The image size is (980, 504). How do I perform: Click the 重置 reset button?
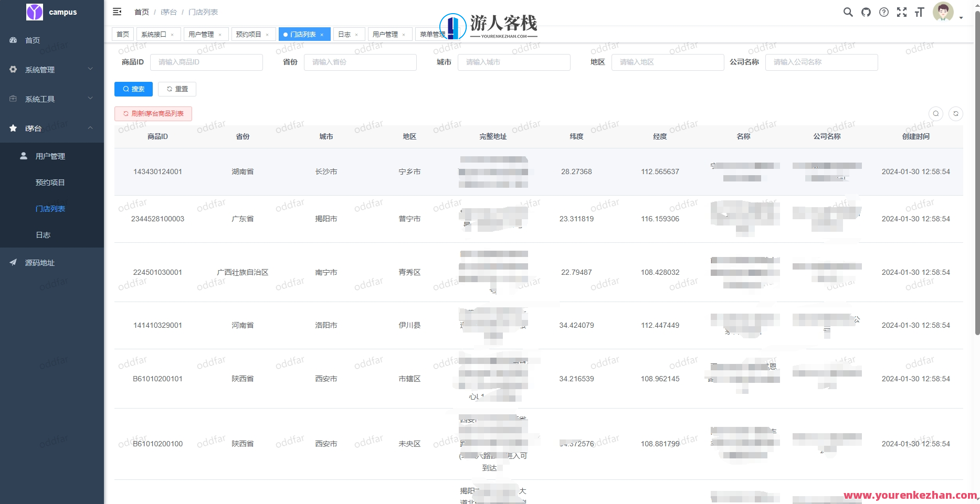(x=177, y=89)
